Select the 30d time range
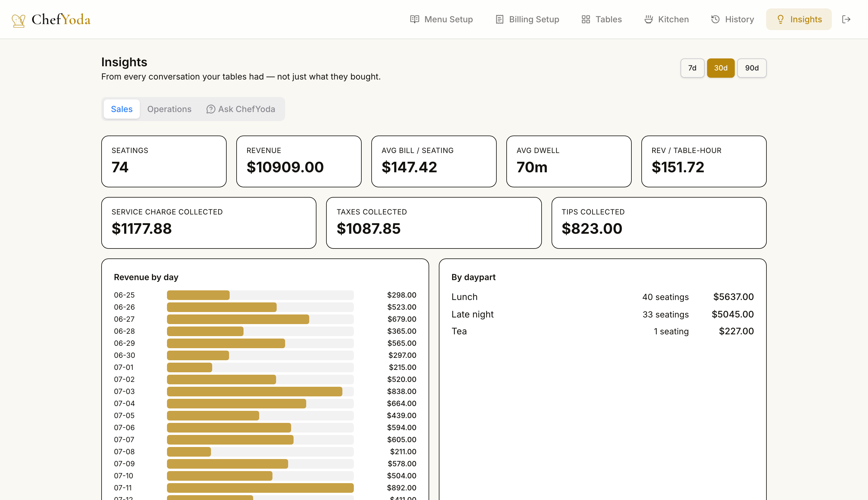The width and height of the screenshot is (868, 500). 720,68
